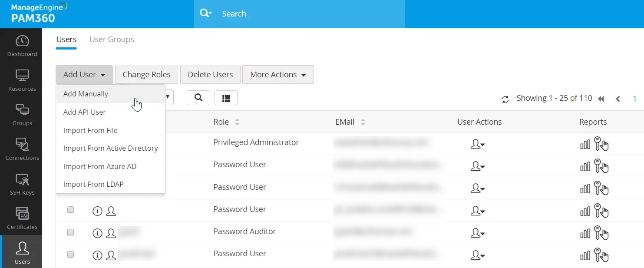644x268 pixels.
Task: Tick the checkbox for the Password Auditor row
Action: point(70,232)
